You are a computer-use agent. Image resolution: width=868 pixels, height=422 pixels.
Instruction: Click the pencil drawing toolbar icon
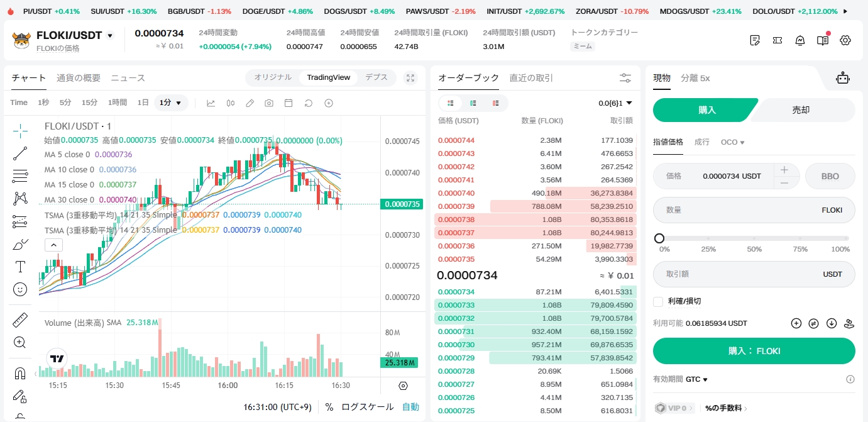point(250,103)
